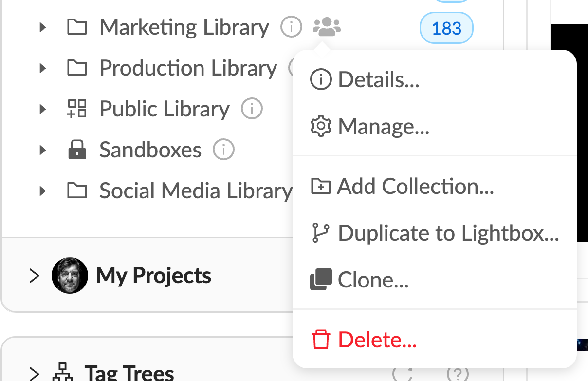Click the My Projects user avatar

(x=70, y=275)
